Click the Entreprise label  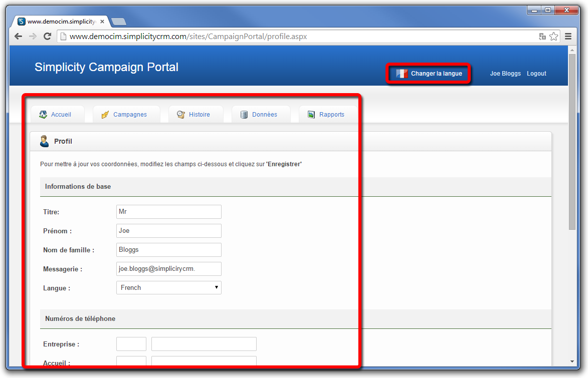tap(61, 344)
